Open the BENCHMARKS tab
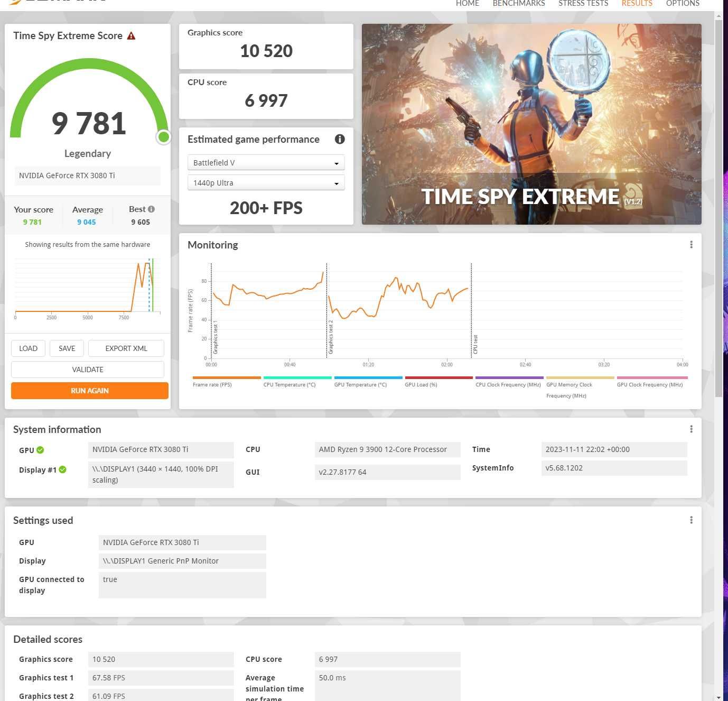Image resolution: width=728 pixels, height=701 pixels. click(519, 3)
